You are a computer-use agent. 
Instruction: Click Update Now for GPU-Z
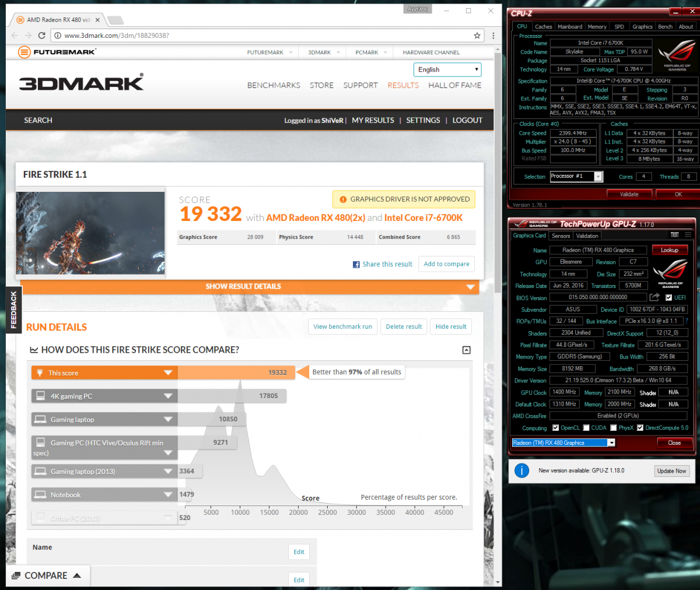[672, 471]
